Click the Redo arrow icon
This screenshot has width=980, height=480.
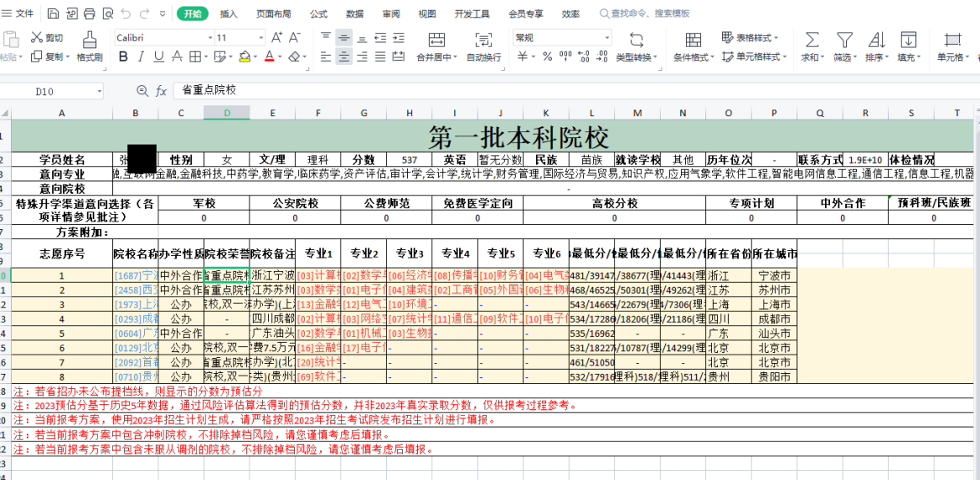click(x=144, y=13)
